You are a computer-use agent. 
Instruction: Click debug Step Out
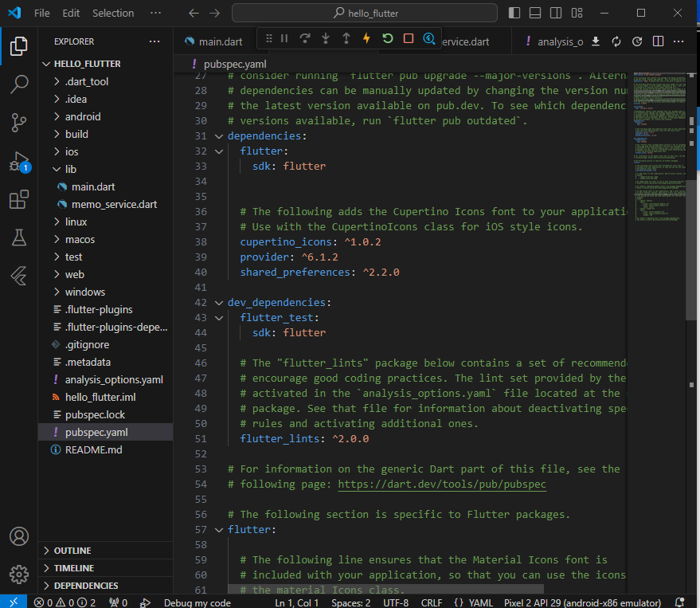click(346, 39)
